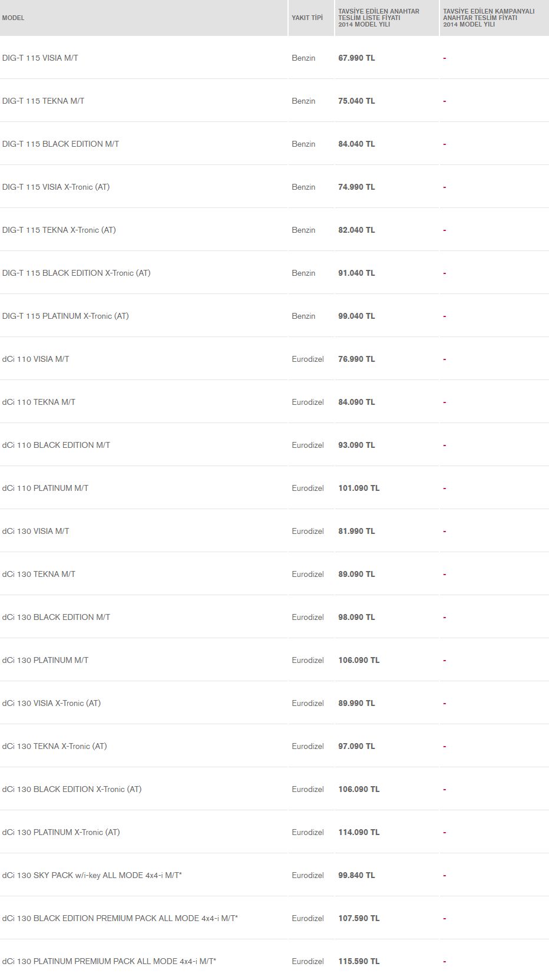Screen dimensions: 549x980
Task: Select dCi 130 TEKNA M/T model
Action: (38, 574)
